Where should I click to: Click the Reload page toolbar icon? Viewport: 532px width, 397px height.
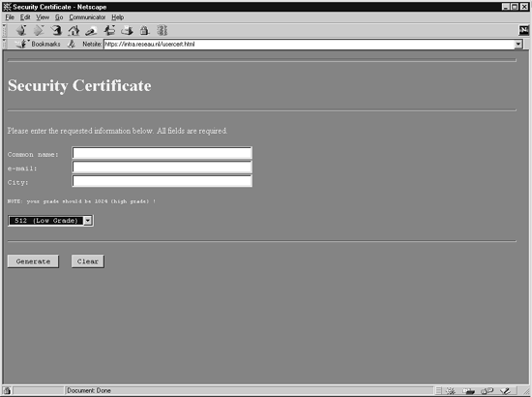tap(56, 31)
